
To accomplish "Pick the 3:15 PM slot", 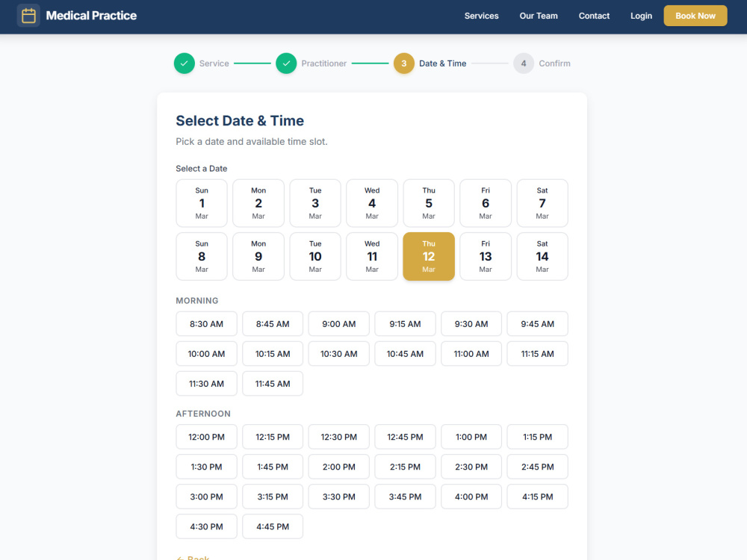I will (273, 497).
